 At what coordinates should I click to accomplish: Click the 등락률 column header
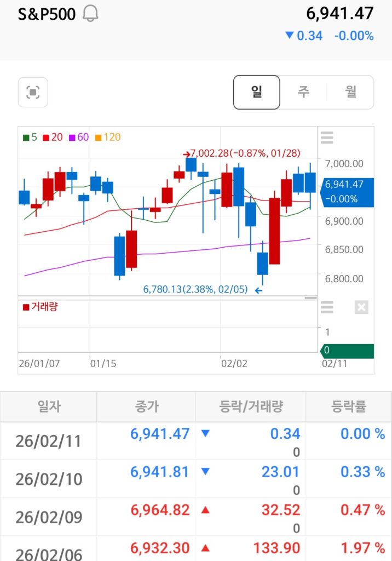tap(348, 407)
